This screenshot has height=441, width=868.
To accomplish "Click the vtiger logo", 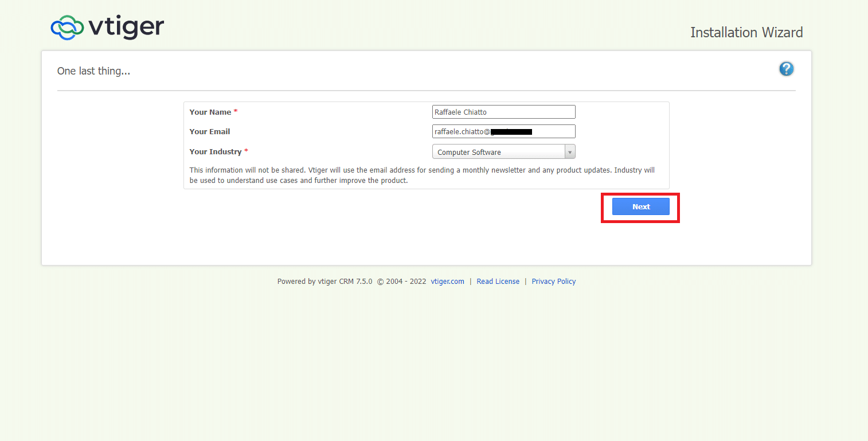I will point(107,28).
